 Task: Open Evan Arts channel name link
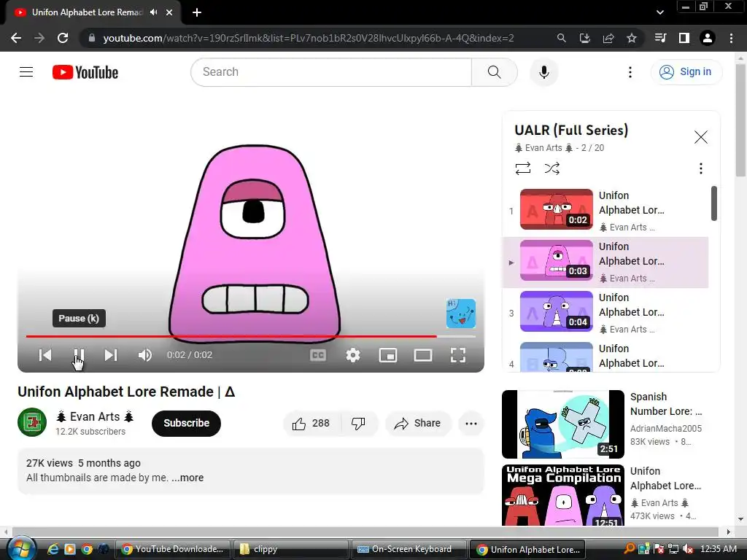[95, 416]
